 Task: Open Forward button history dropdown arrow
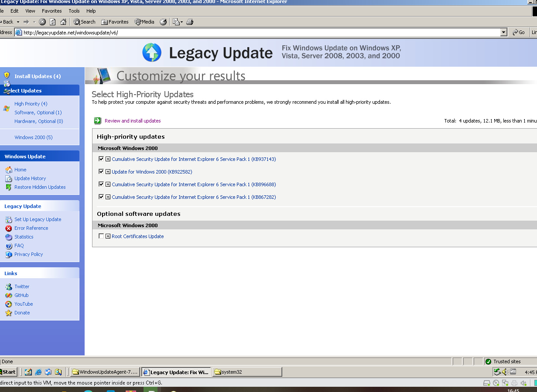click(x=34, y=22)
